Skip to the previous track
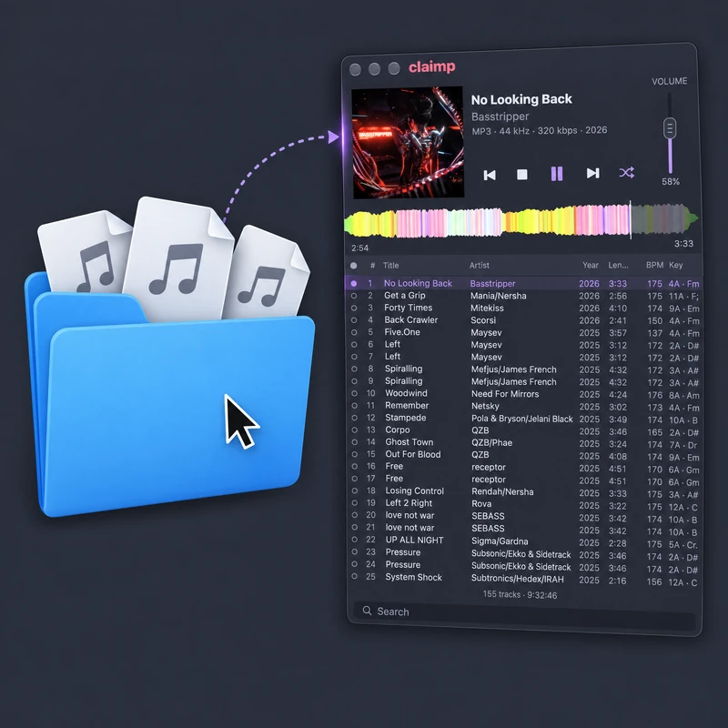Viewport: 728px width, 728px height. point(490,175)
